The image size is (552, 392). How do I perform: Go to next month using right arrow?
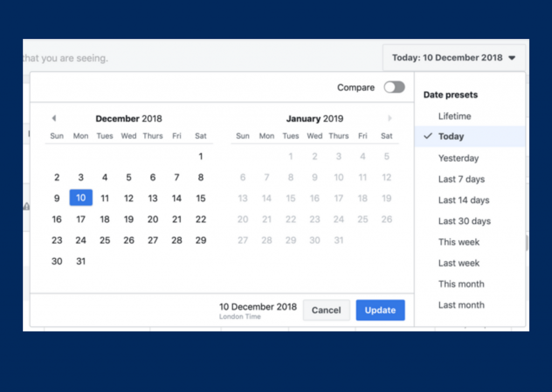click(390, 118)
